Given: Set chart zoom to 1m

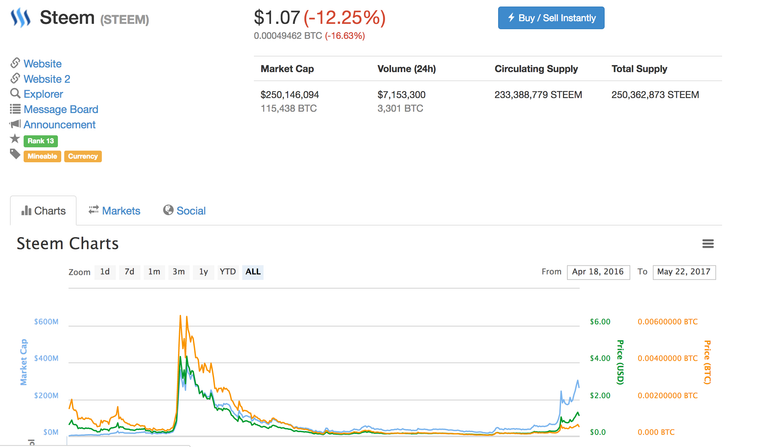Looking at the screenshot, I should [x=154, y=272].
